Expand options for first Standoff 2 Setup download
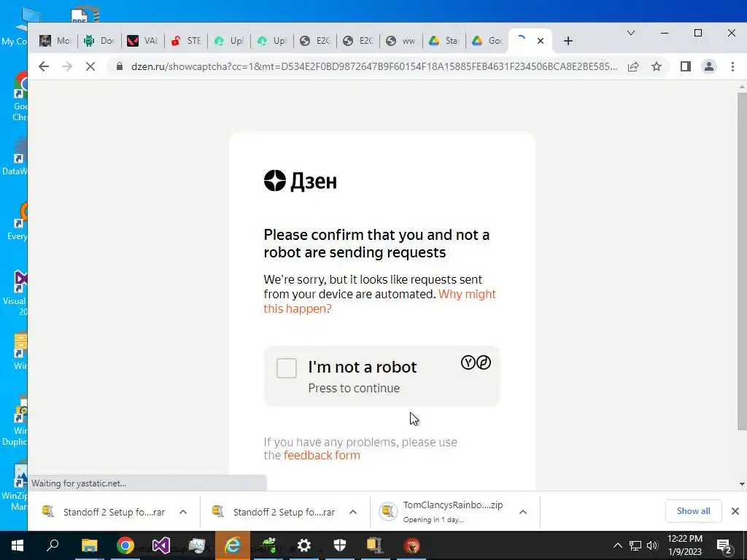 point(183,512)
